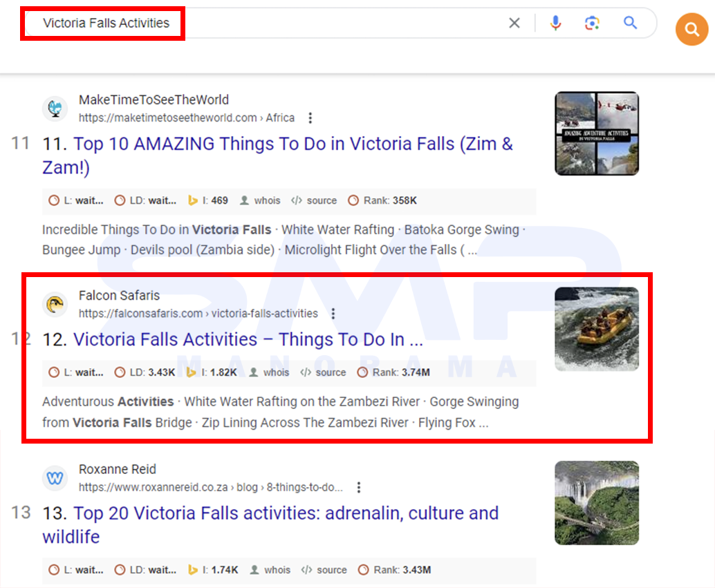715x588 pixels.
Task: Click LD: 3.43K metric for Falcon Safaris
Action: tap(145, 372)
